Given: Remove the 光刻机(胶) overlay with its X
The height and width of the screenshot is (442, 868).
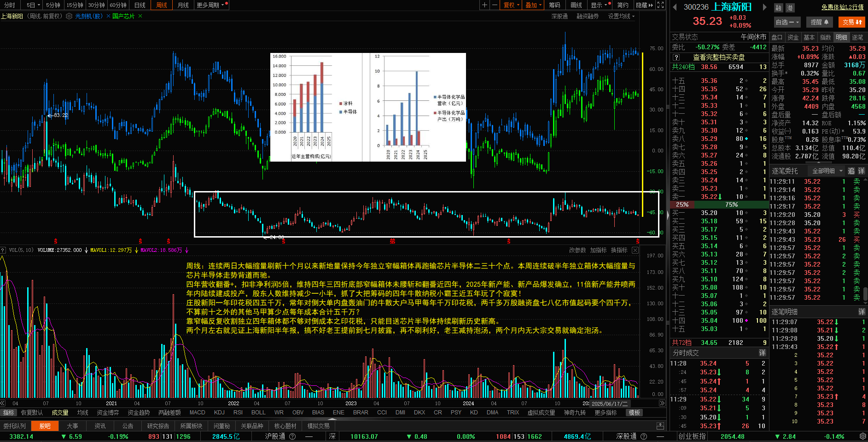Looking at the screenshot, I should (108, 16).
